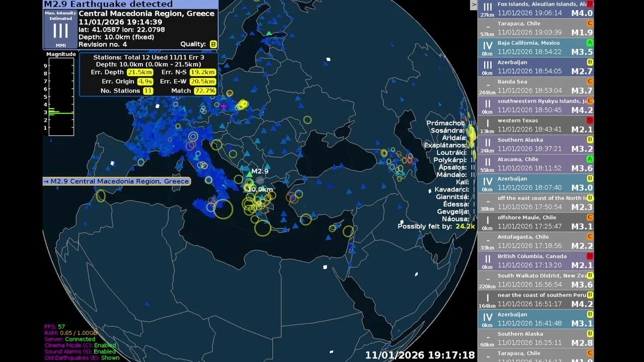The width and height of the screenshot is (644, 362).
Task: Select the Azerbaijan M2.7 earthquake entry
Action: click(x=536, y=67)
